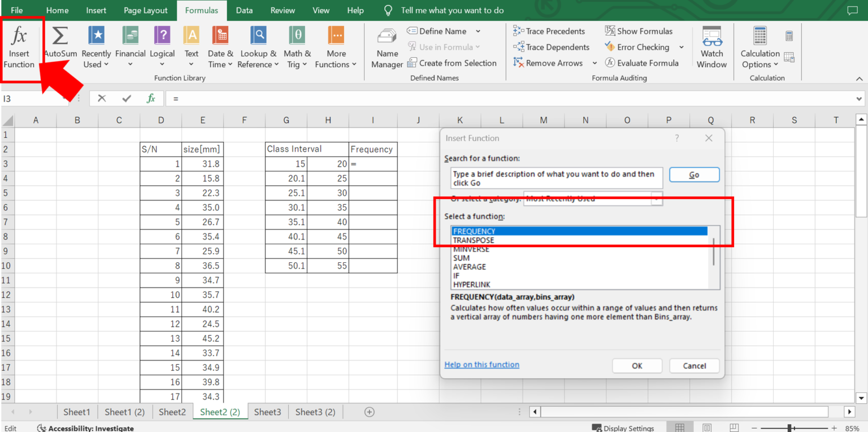Switch to the Data ribbon tab
This screenshot has height=432, width=868.
244,10
